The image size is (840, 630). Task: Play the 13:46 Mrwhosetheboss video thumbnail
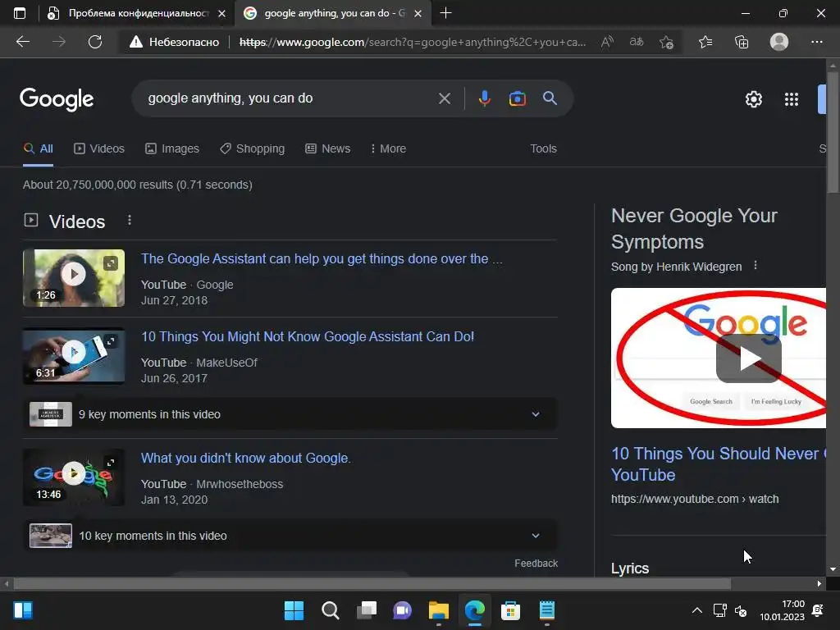(x=74, y=477)
